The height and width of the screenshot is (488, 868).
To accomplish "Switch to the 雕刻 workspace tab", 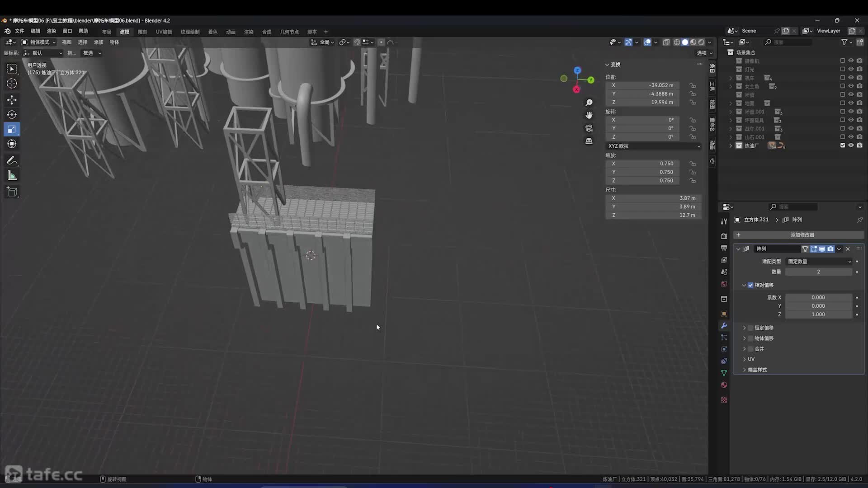I will (142, 32).
